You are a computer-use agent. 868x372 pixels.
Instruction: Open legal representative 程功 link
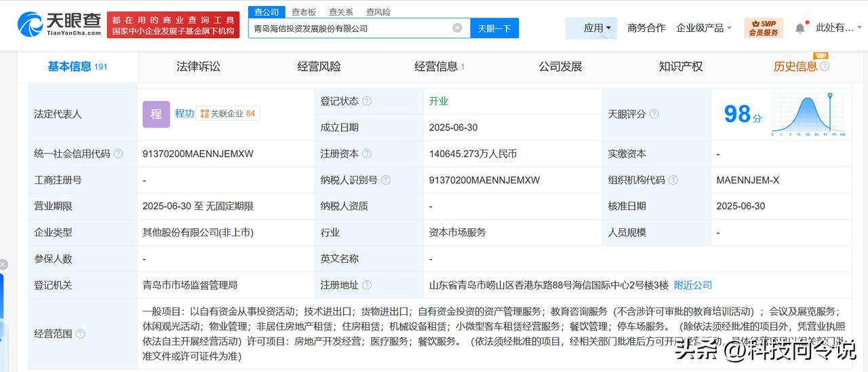(184, 113)
